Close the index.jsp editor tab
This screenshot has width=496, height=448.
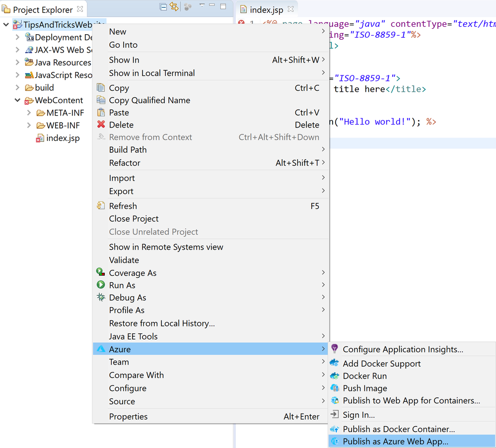coord(291,9)
